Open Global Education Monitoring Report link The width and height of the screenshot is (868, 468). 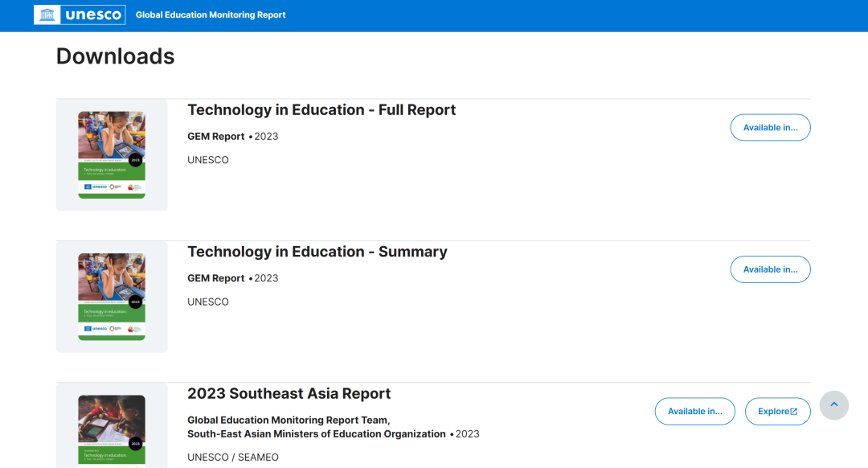[x=211, y=15]
